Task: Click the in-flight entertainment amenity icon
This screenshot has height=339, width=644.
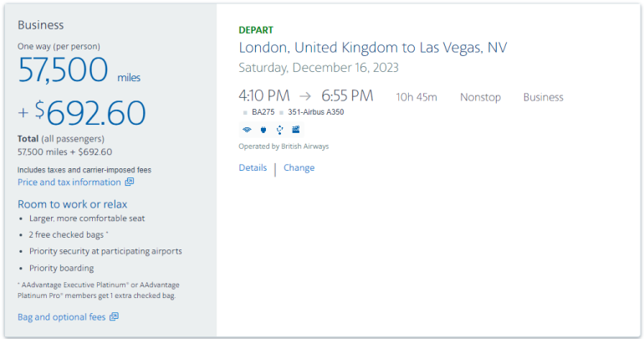Action: (295, 130)
